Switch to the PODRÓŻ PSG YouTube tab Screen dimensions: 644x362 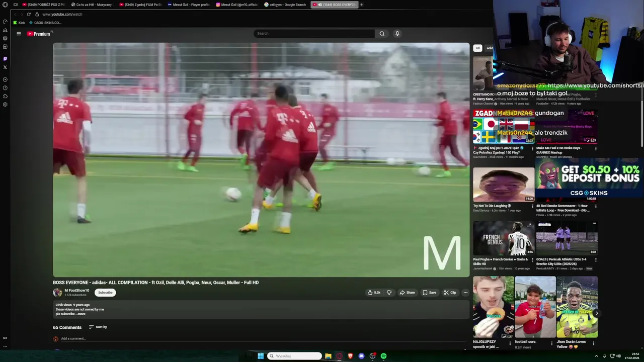tap(44, 5)
